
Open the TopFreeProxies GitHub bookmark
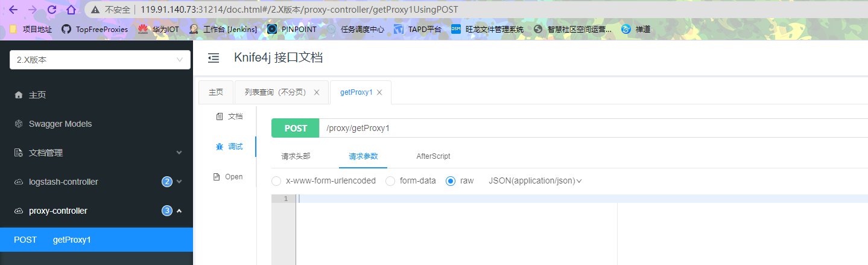[x=95, y=29]
